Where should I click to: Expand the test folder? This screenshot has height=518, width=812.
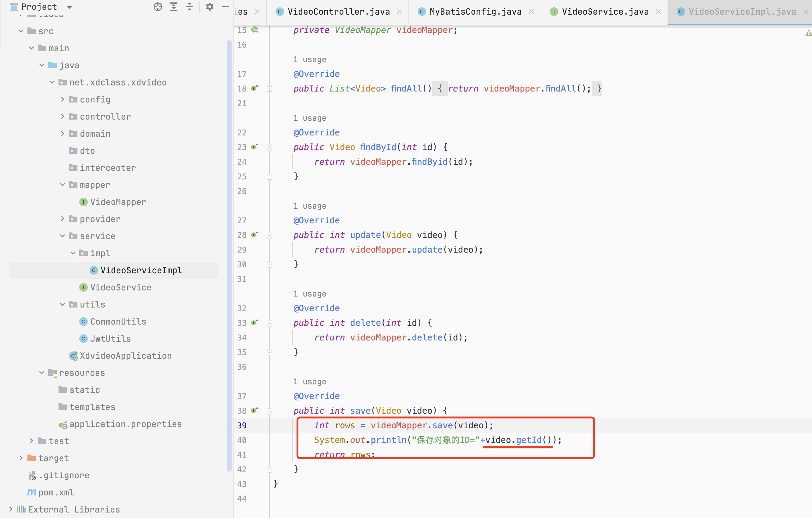[x=31, y=441]
